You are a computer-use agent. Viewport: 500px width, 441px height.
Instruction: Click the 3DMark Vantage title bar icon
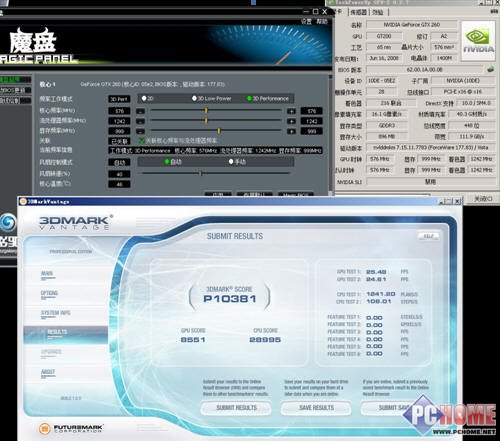click(23, 201)
